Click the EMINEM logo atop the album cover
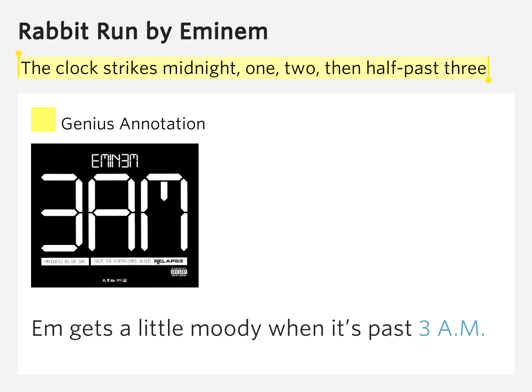Screen dimensions: 532x392 (114, 160)
